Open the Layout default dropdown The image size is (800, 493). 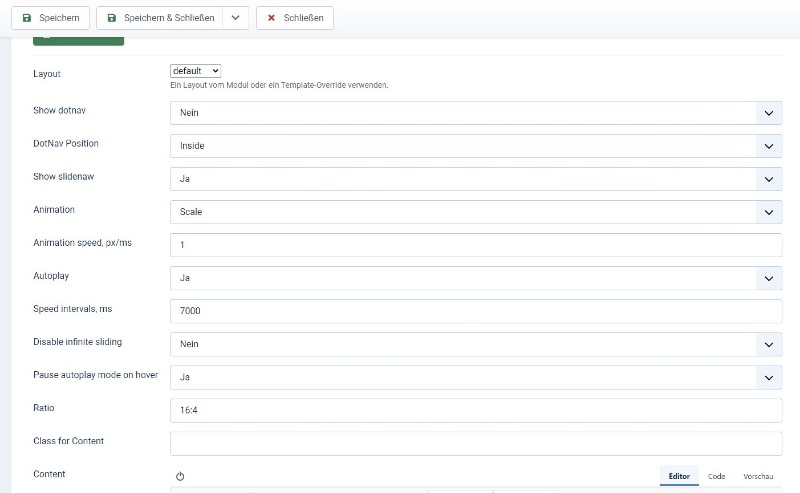click(195, 71)
